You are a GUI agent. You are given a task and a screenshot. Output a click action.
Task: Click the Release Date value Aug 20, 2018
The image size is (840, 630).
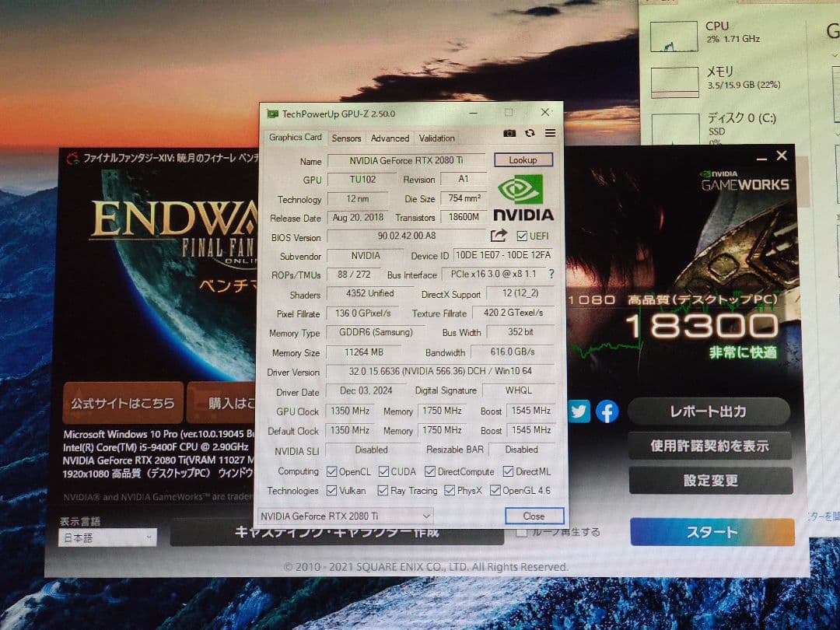(x=358, y=218)
